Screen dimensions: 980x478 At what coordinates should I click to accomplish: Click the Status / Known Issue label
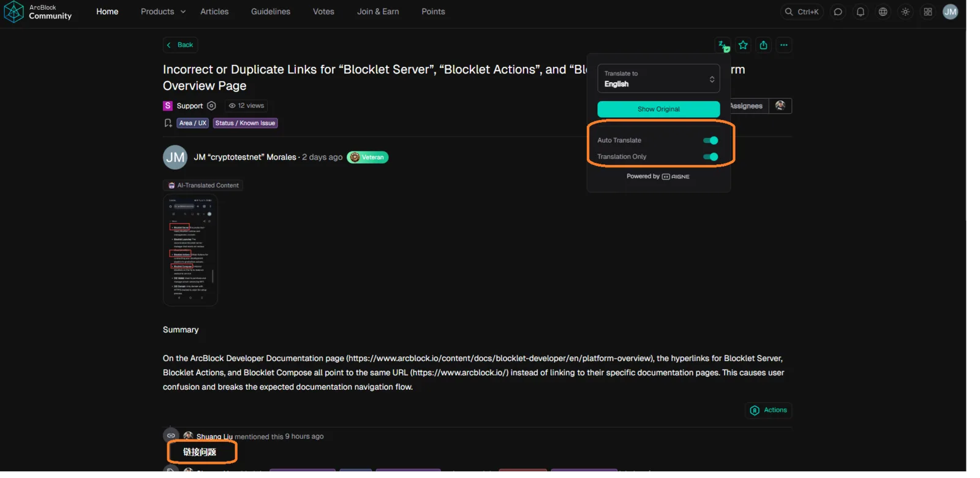click(245, 123)
